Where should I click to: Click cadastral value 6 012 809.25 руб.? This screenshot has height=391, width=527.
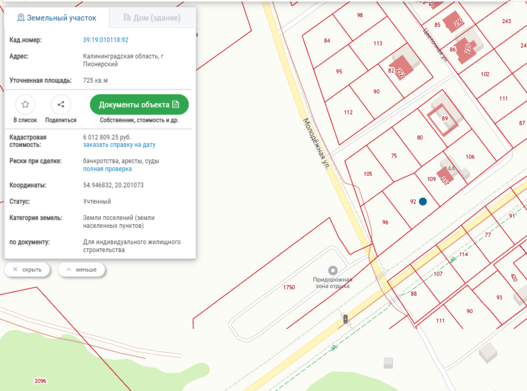coord(107,137)
